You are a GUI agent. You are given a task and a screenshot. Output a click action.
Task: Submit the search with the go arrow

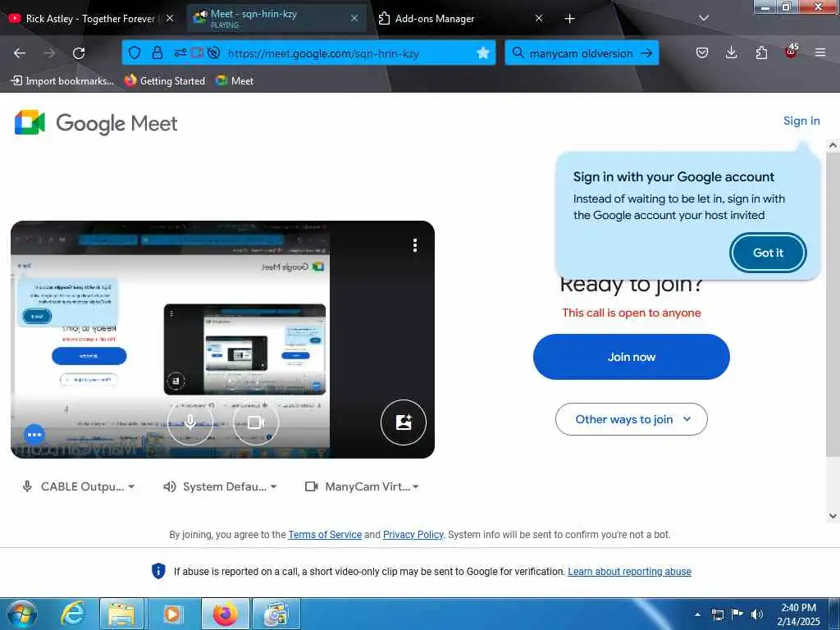tap(646, 53)
